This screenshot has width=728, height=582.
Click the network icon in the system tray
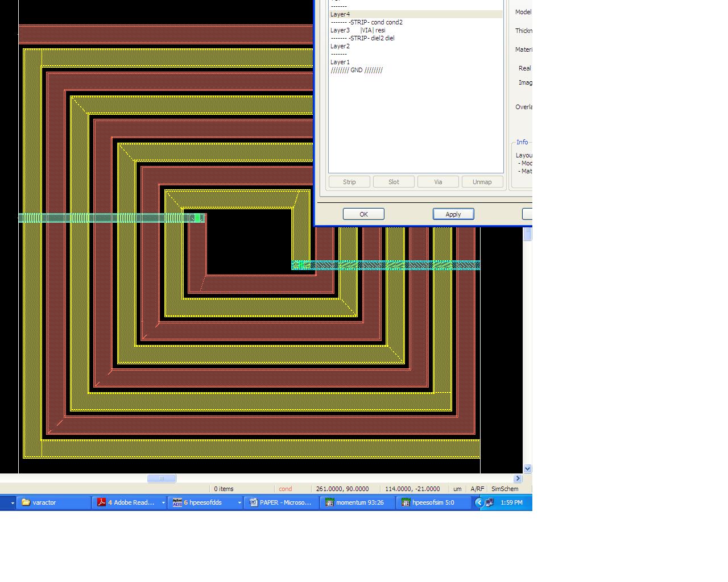click(489, 502)
